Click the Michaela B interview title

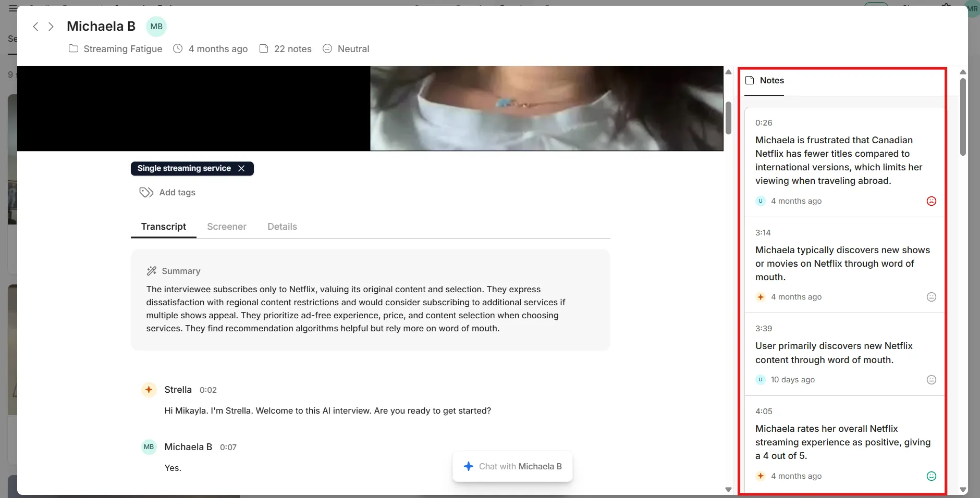[x=101, y=26]
